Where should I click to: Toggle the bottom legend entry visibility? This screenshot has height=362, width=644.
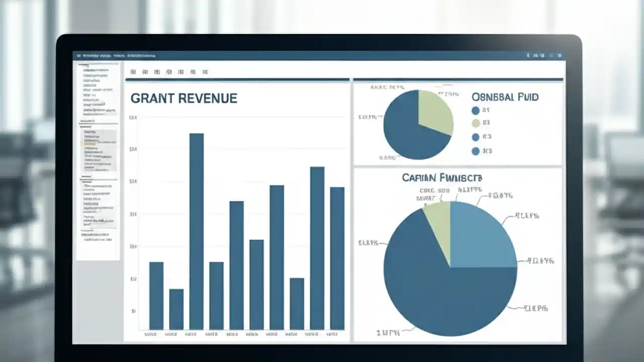click(475, 151)
